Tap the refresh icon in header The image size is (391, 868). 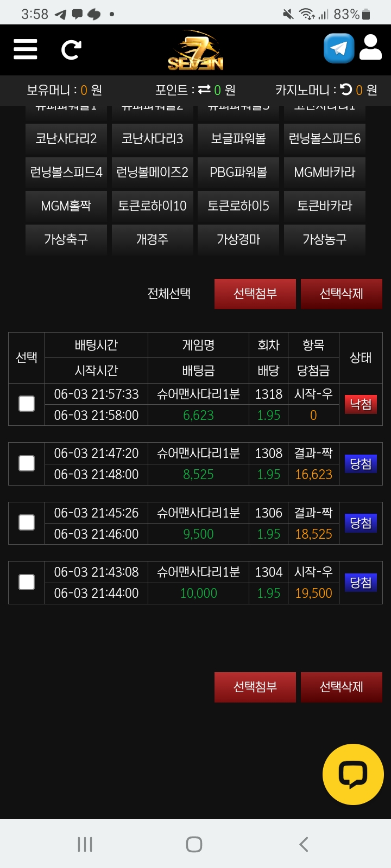71,50
